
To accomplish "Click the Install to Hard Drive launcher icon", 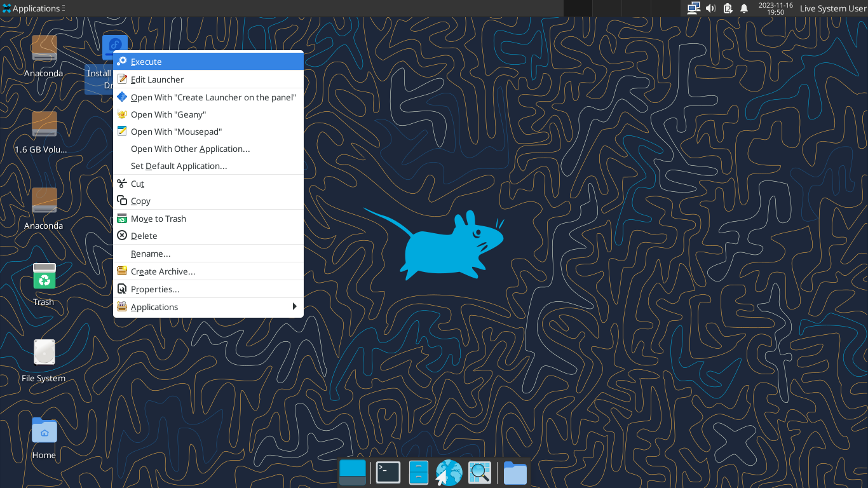I will click(114, 48).
